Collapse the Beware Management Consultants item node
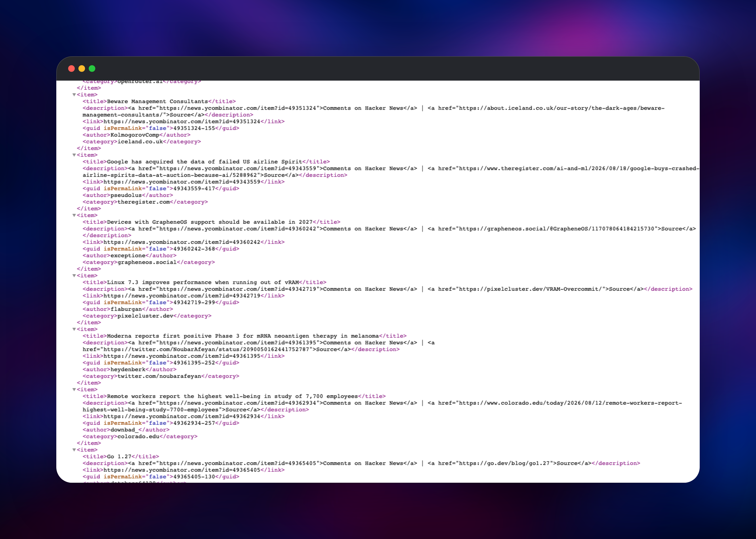This screenshot has height=539, width=756. tap(74, 94)
